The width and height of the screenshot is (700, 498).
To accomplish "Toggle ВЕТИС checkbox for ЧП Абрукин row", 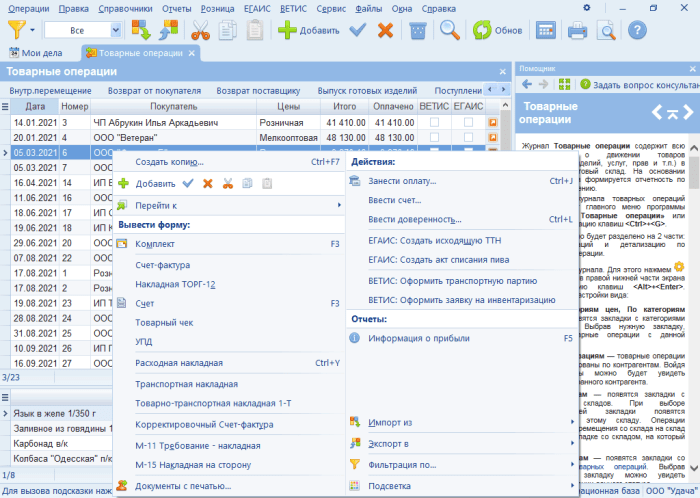I will [x=434, y=122].
